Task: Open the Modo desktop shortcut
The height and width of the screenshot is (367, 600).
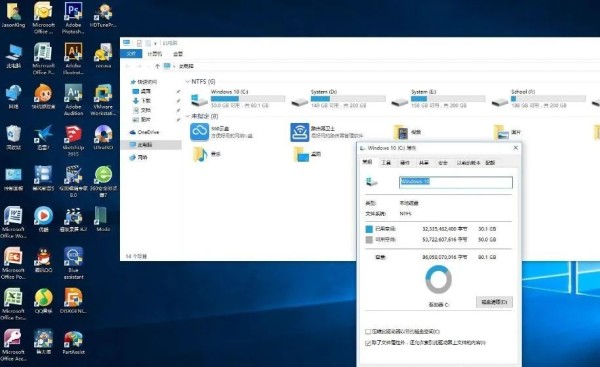Action: (103, 219)
